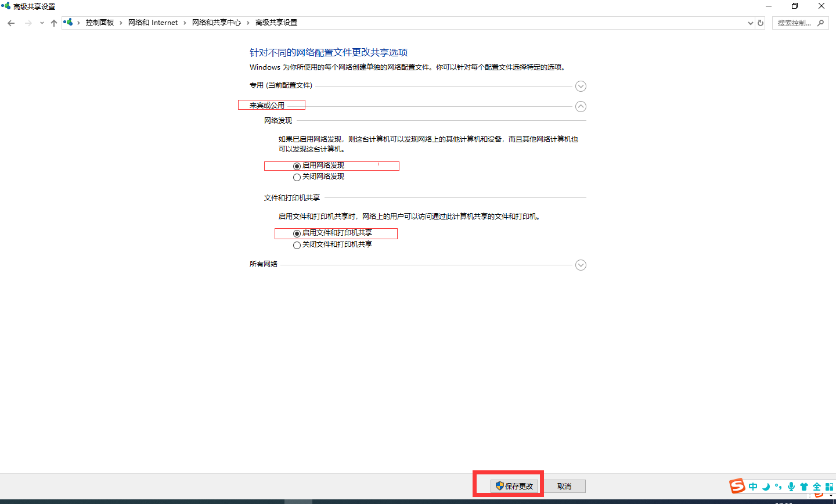Click the 高级共享设置 breadcrumb item

(x=276, y=23)
